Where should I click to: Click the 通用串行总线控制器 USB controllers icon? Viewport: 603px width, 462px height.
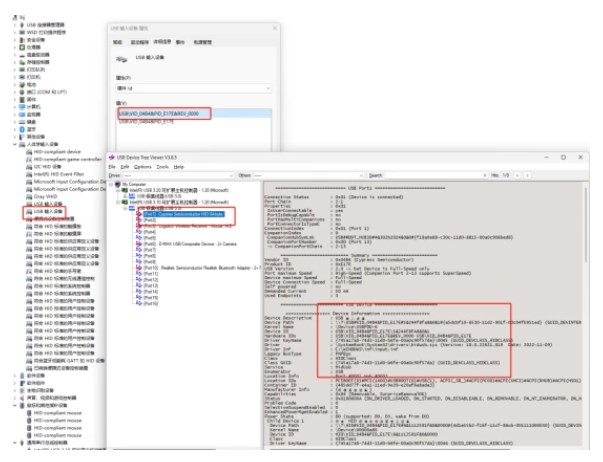click(x=22, y=442)
